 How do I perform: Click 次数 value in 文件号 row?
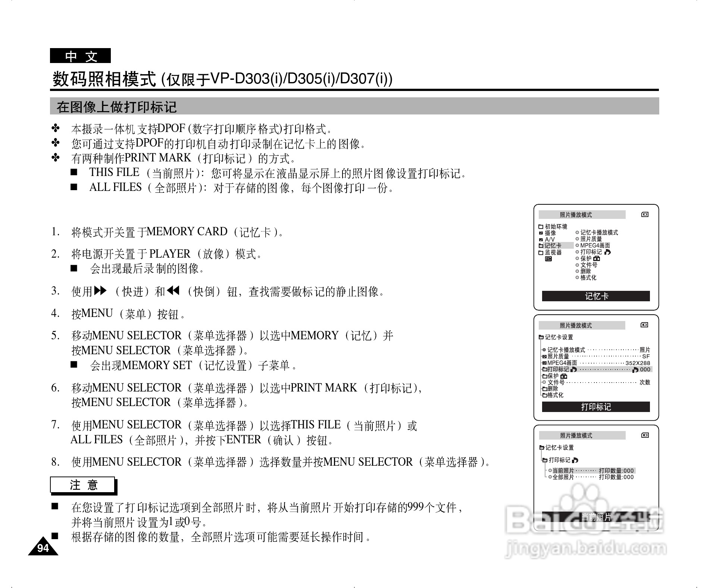(x=645, y=382)
